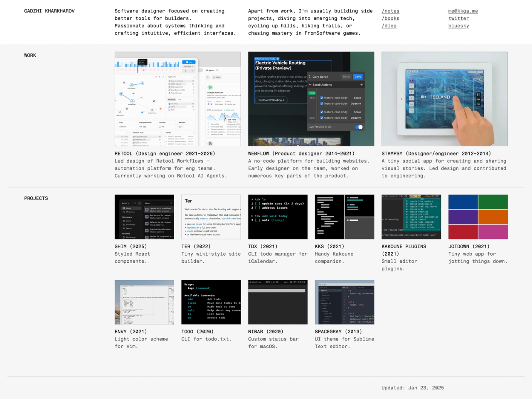Click the "Updated: Jan 23, 2025" footer text
This screenshot has height=399, width=532.
pos(413,388)
